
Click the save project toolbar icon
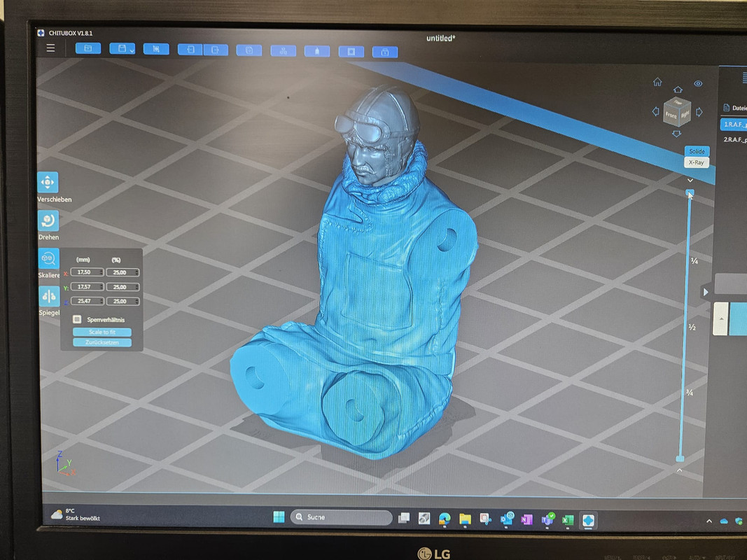122,48
